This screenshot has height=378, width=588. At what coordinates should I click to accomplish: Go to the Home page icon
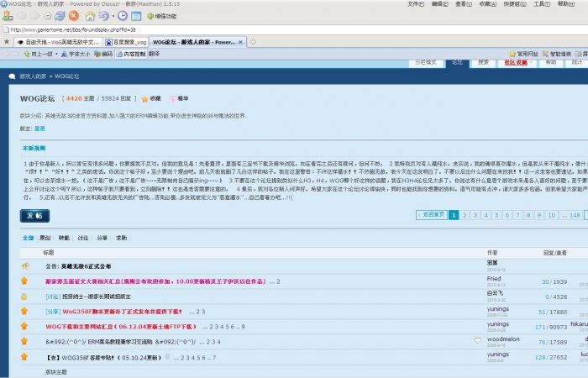pyautogui.click(x=90, y=16)
